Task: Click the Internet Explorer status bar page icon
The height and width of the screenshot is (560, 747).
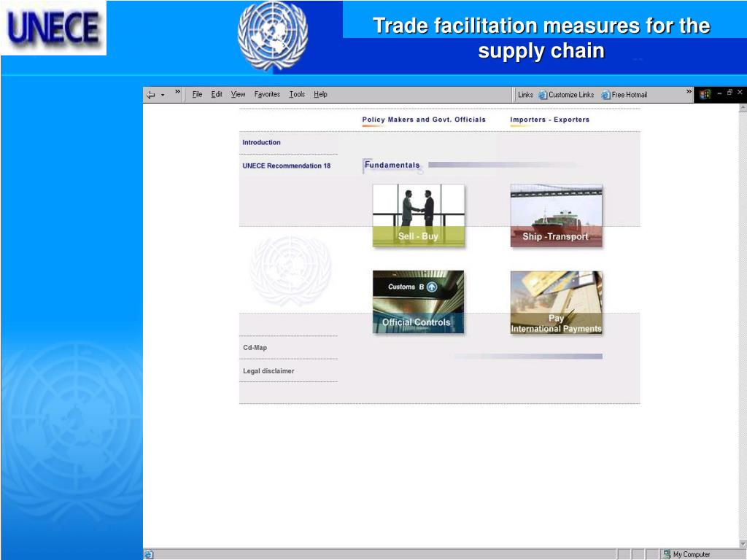Action: point(149,554)
